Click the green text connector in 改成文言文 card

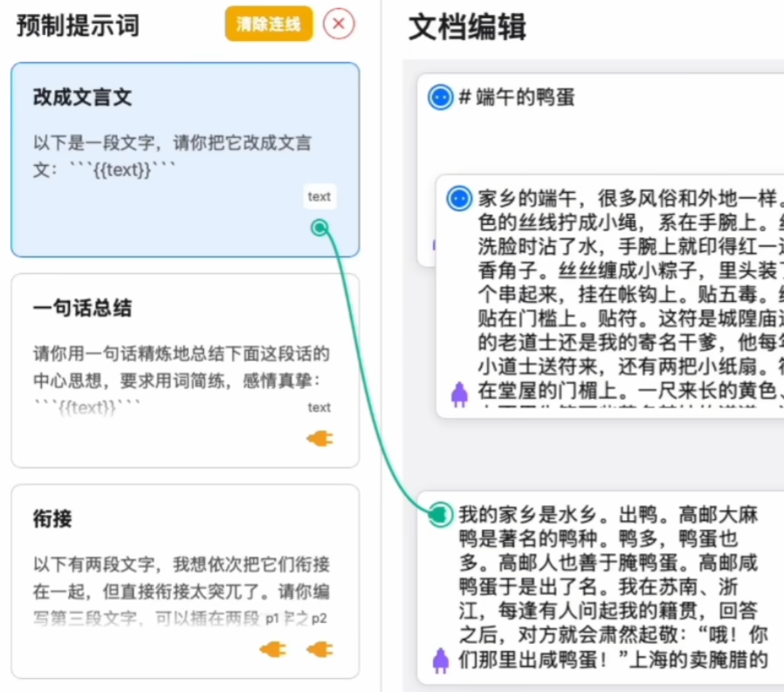pos(320,228)
